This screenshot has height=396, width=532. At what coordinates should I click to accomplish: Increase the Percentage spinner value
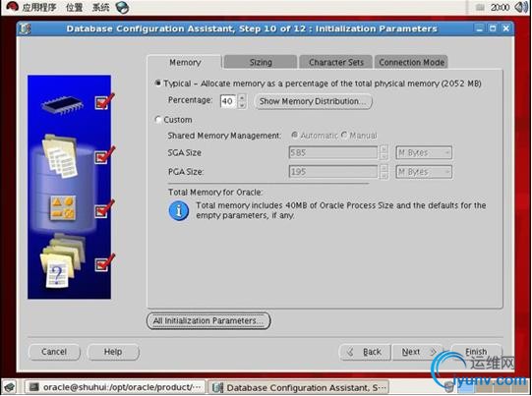coord(242,97)
